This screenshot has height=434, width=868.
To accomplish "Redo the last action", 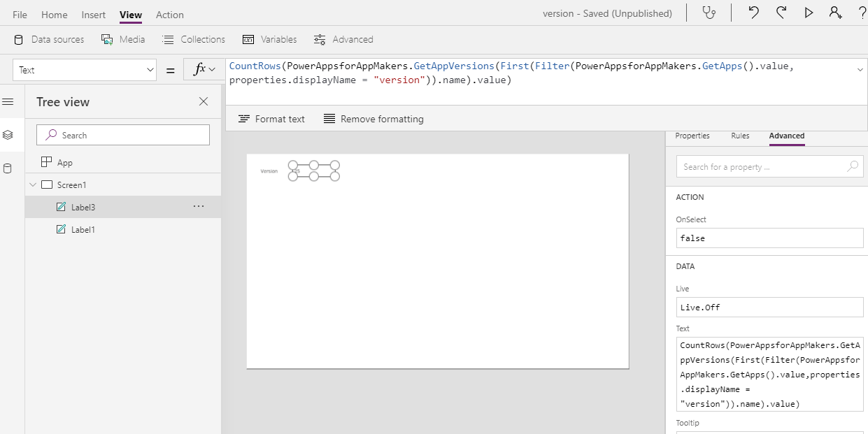I will [x=781, y=13].
